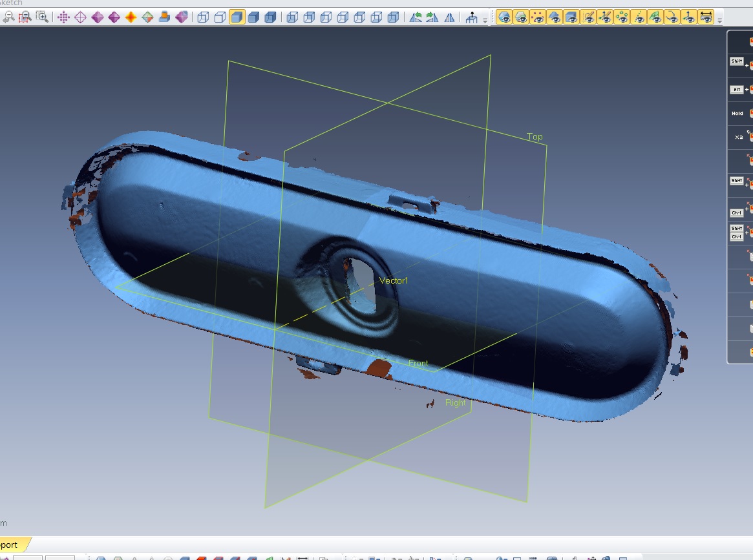Enable the orange curvature map display
The width and height of the screenshot is (753, 560).
(x=131, y=17)
